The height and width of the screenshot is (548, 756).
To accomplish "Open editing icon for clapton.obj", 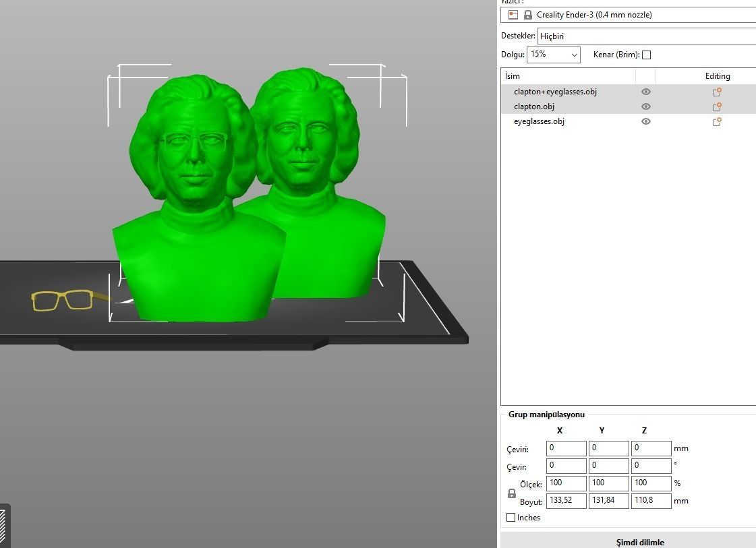I will (x=717, y=106).
